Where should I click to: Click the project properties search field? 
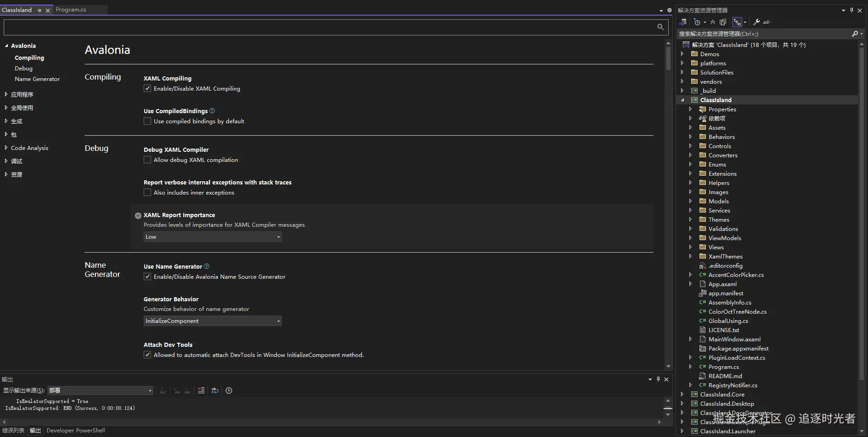329,27
